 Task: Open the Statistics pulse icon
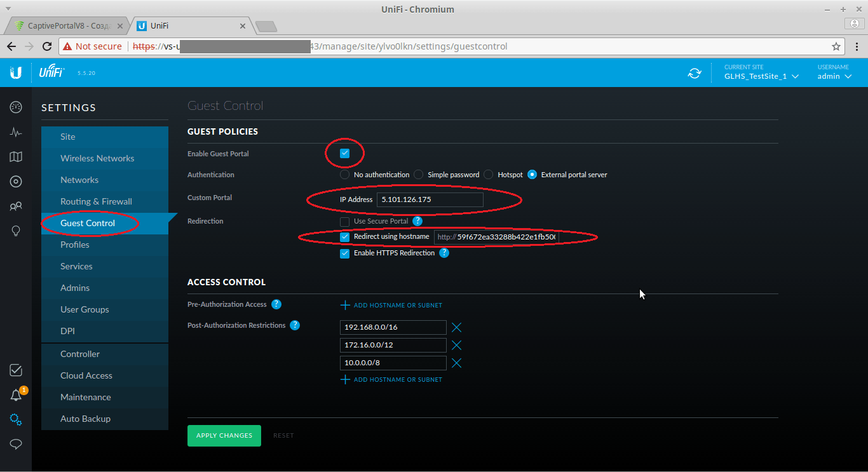[16, 132]
